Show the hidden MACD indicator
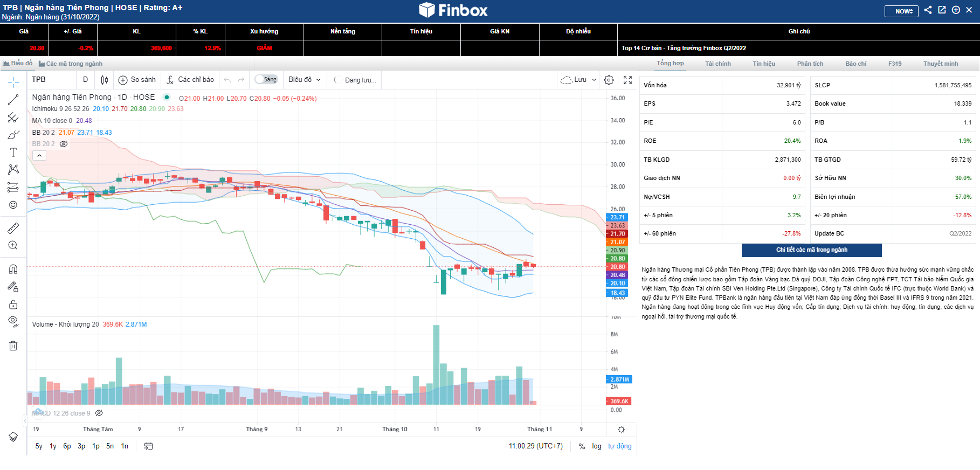980x470 pixels. (99, 413)
